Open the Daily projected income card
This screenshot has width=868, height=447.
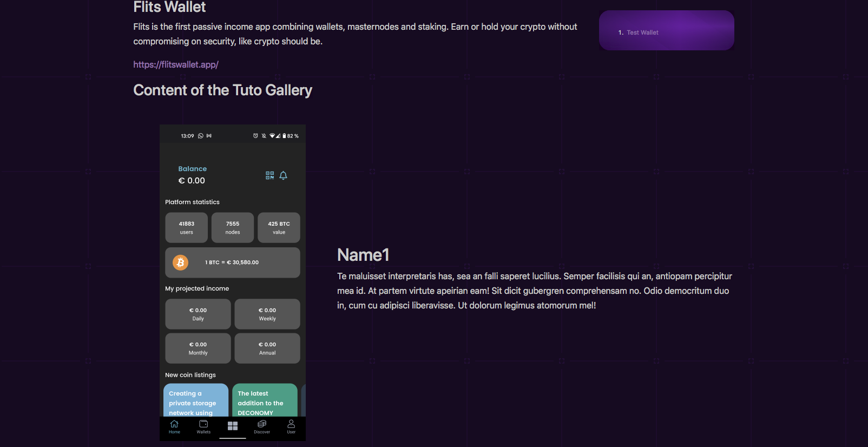point(198,314)
